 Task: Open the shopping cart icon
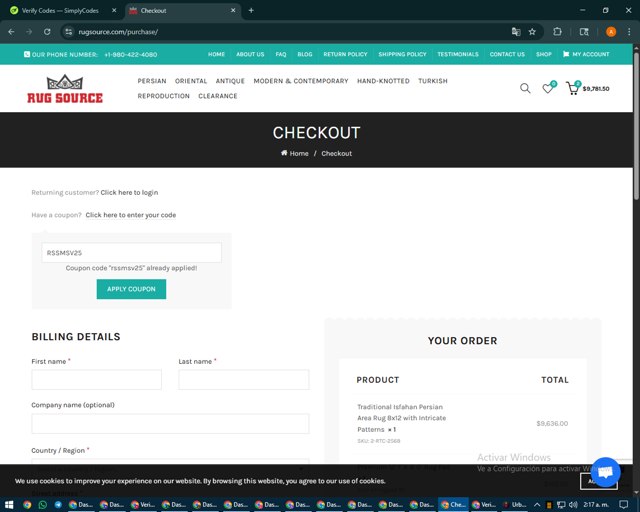[573, 89]
